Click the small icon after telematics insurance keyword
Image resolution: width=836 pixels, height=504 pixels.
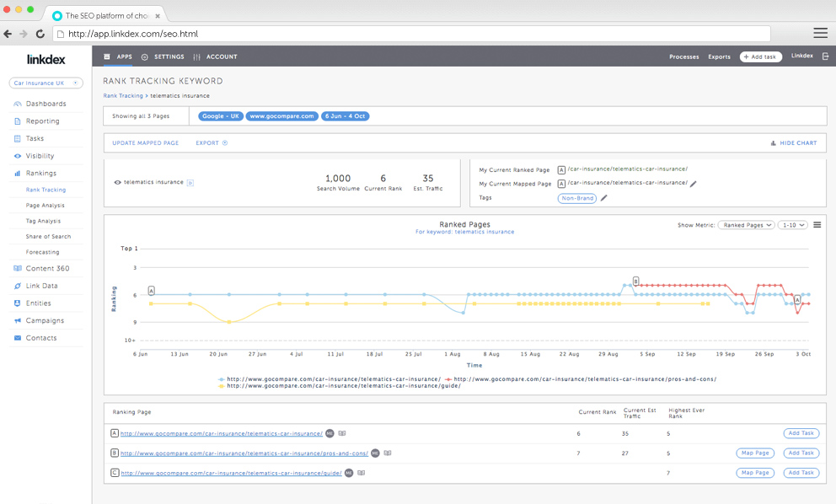tap(190, 183)
